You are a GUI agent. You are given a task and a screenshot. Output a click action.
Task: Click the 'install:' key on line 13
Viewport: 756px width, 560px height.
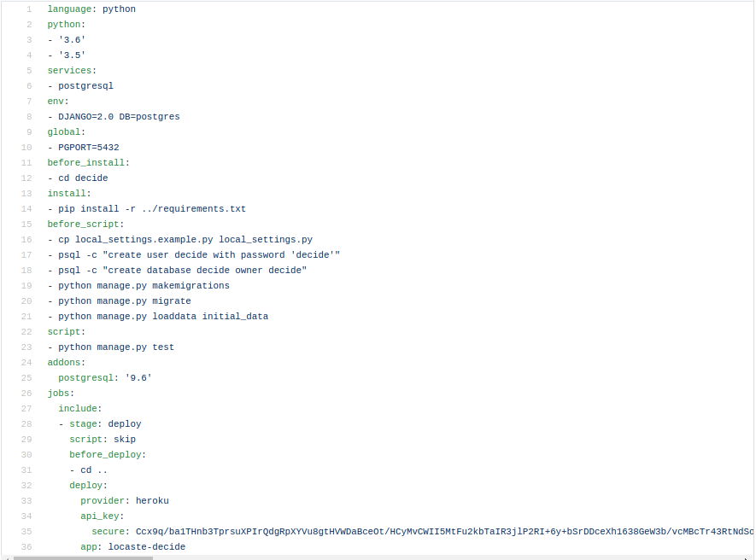(x=69, y=194)
